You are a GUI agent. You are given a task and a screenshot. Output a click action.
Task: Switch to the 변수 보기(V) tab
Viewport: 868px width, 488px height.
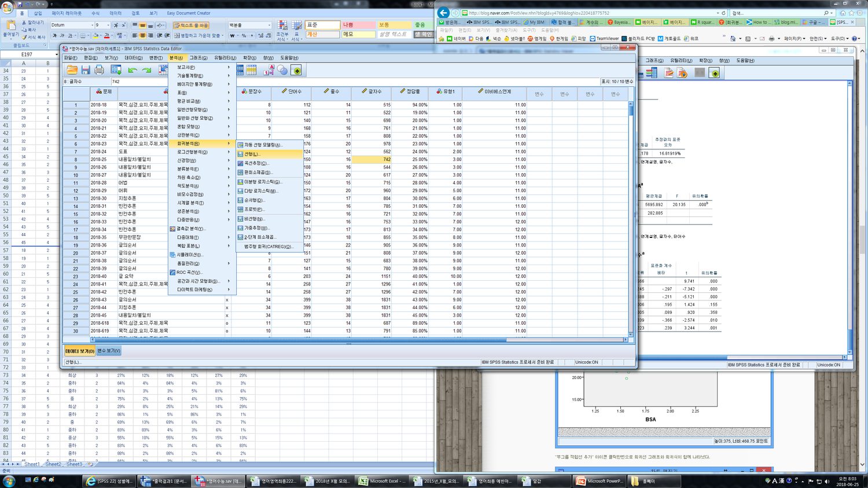point(109,351)
